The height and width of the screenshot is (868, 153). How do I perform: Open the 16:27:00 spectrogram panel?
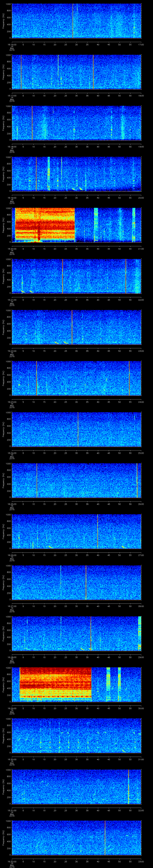click(x=76, y=582)
